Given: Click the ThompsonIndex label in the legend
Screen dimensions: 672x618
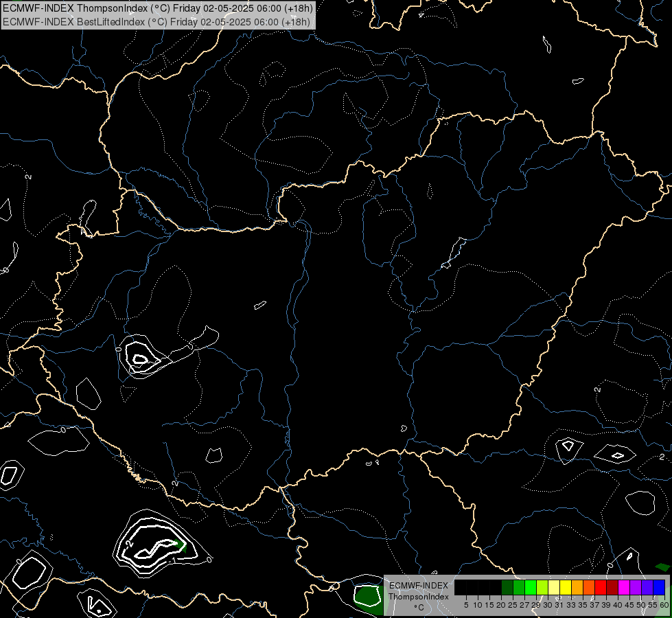Looking at the screenshot, I should tap(419, 597).
